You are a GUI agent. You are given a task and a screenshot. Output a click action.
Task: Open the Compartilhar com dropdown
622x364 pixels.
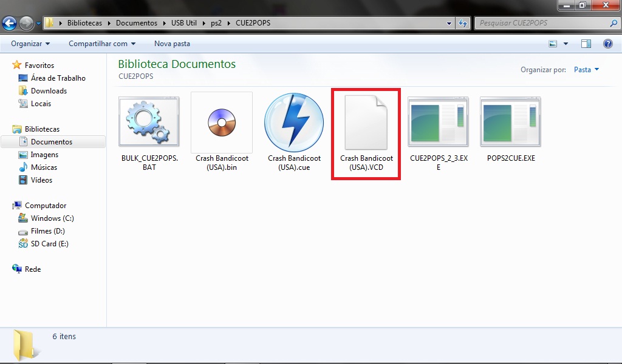point(102,44)
